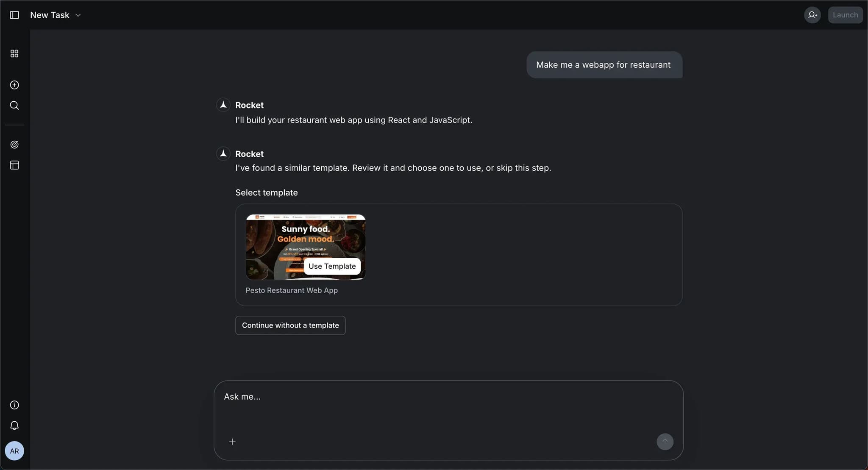Open the templates layout sidebar icon

[14, 165]
